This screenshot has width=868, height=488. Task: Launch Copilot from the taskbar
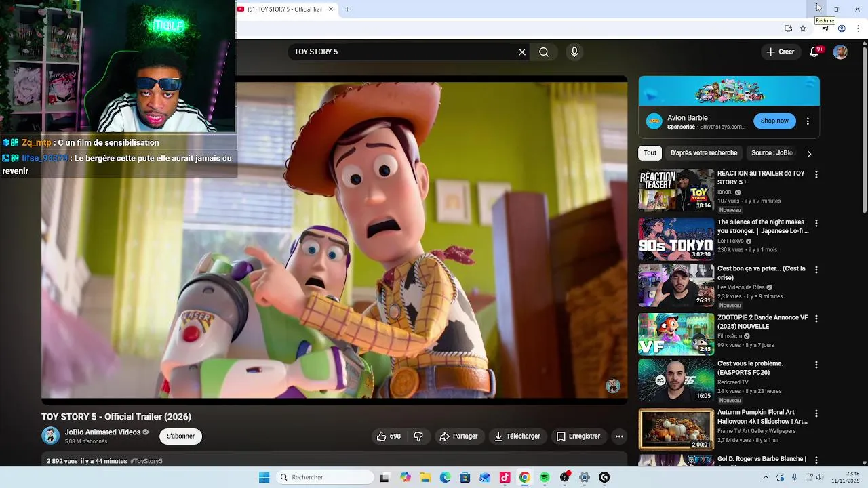(406, 478)
